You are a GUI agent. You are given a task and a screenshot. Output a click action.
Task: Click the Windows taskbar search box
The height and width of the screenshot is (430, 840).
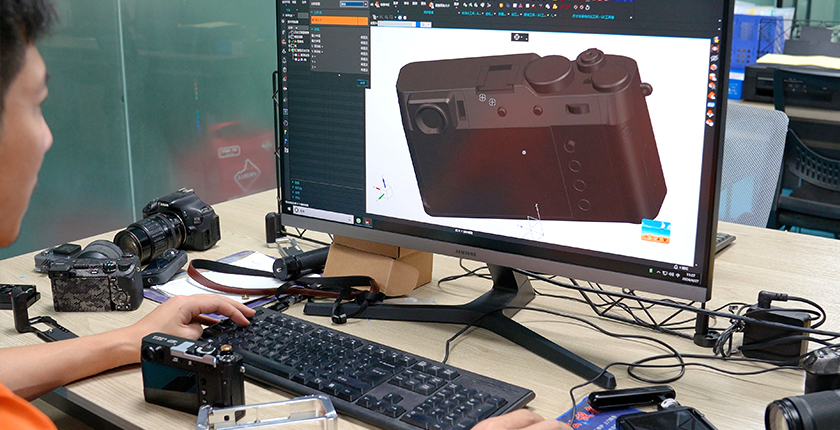coord(323,214)
